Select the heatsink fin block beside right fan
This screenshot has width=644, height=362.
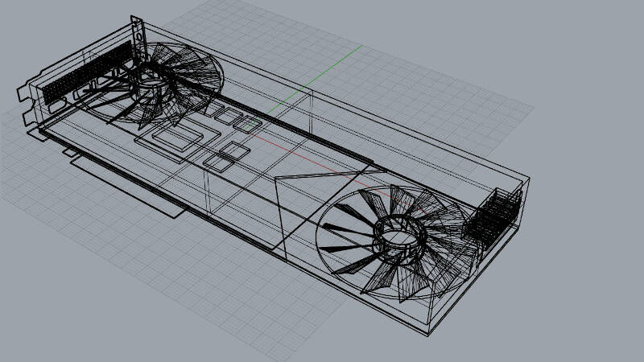493,218
